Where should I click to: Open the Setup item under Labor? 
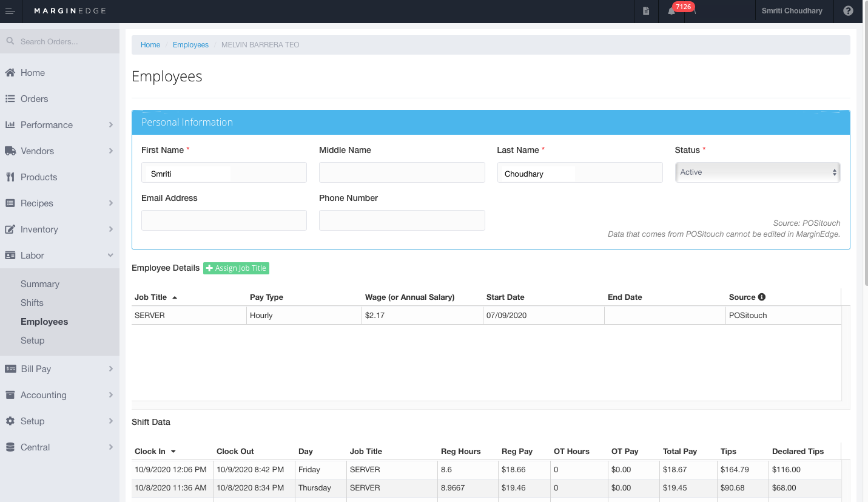click(33, 341)
